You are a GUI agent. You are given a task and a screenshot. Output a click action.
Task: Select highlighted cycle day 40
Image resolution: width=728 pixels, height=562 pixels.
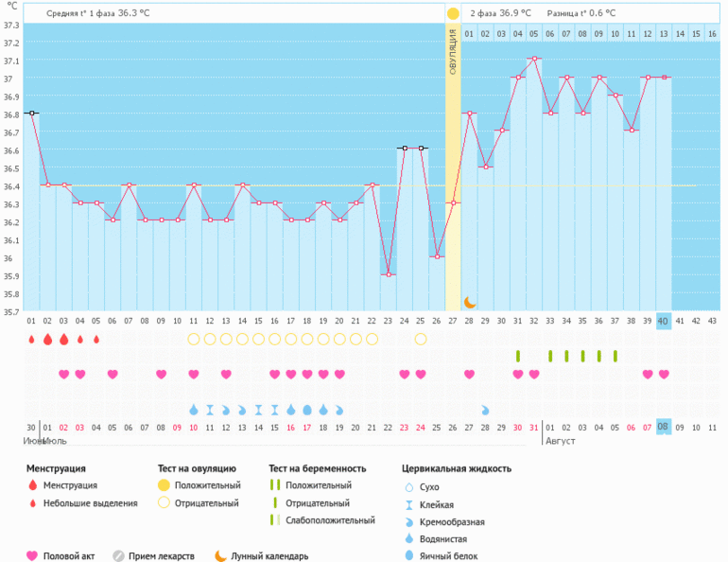point(664,321)
